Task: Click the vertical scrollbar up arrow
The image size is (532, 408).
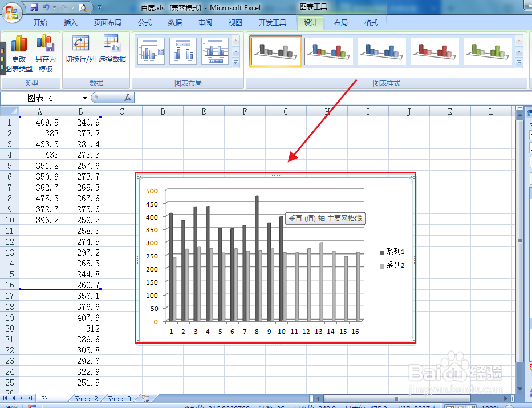Action: click(x=519, y=115)
